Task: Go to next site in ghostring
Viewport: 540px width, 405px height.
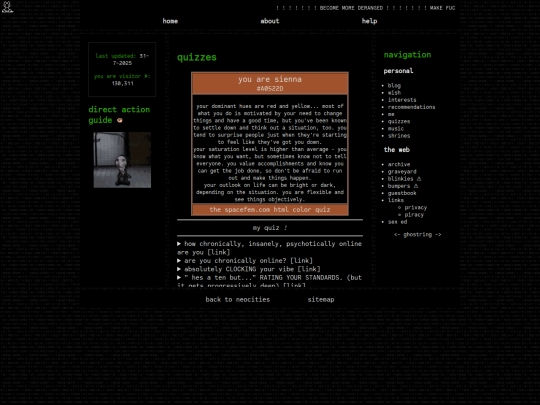Action: tap(438, 235)
